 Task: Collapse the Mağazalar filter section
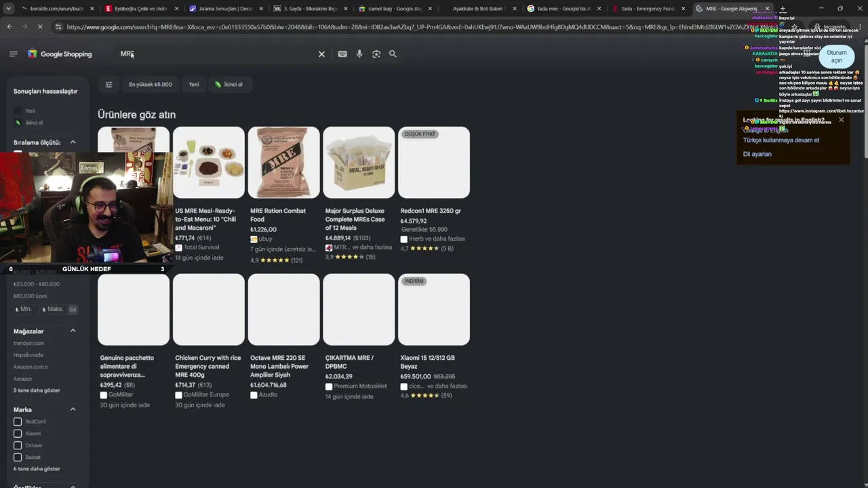coord(73,331)
